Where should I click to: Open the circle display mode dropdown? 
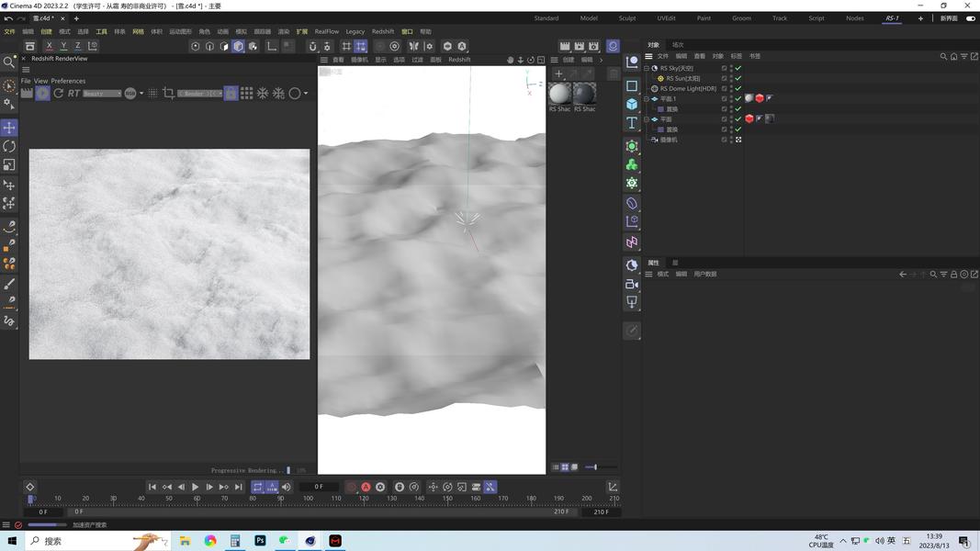[x=306, y=93]
